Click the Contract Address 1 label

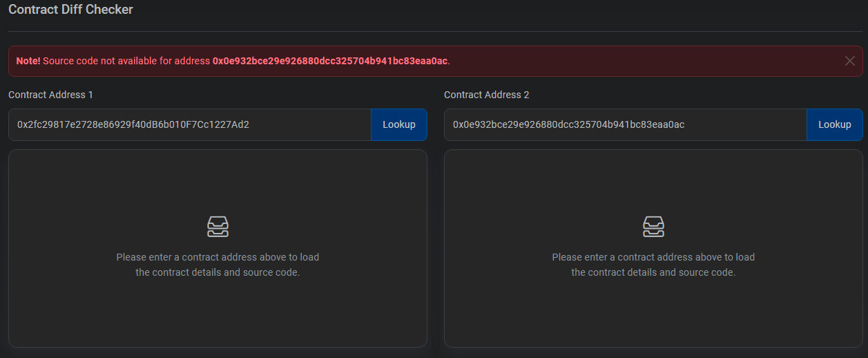pos(50,95)
